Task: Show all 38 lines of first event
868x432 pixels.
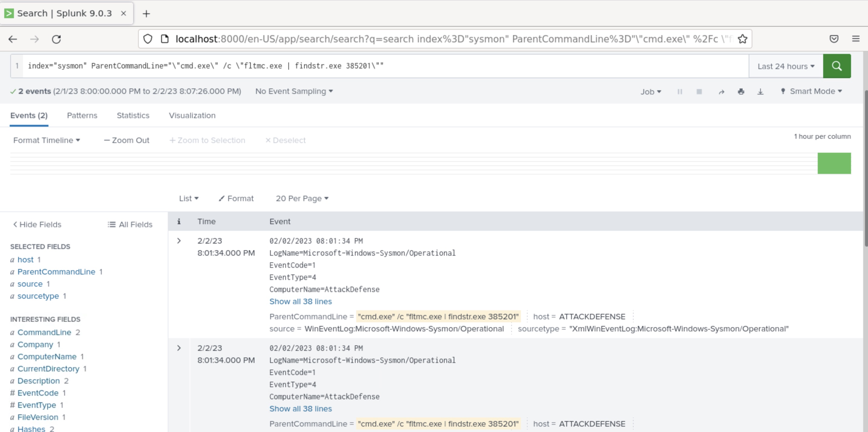Action: [x=300, y=302]
